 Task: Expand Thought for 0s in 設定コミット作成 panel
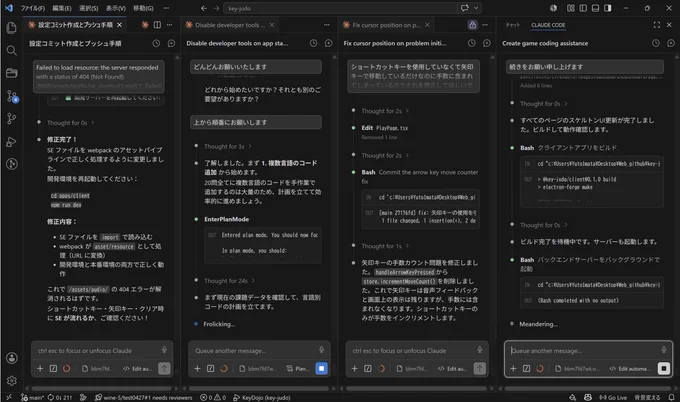(x=71, y=123)
